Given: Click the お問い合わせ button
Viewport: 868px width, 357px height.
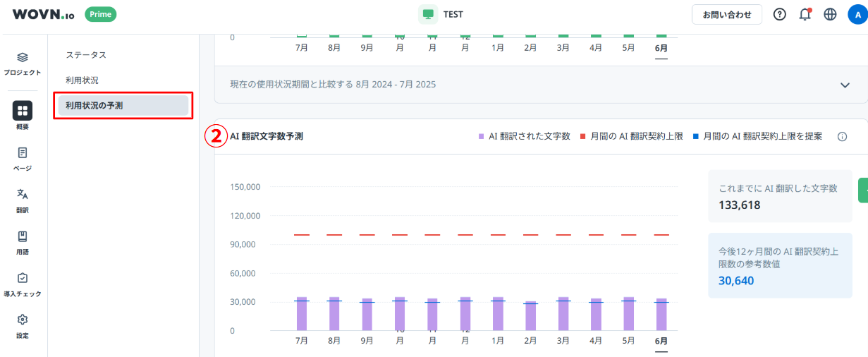Looking at the screenshot, I should coord(727,14).
